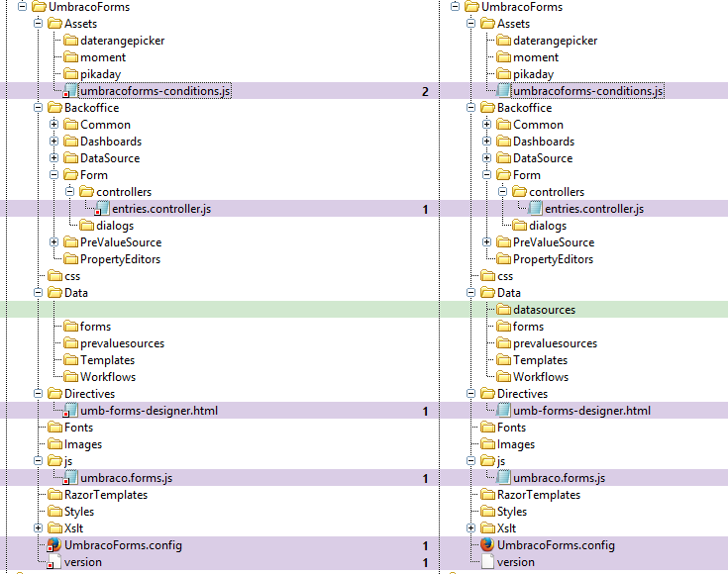This screenshot has width=728, height=574.
Task: Select 'version' label in left pane
Action: point(82,562)
